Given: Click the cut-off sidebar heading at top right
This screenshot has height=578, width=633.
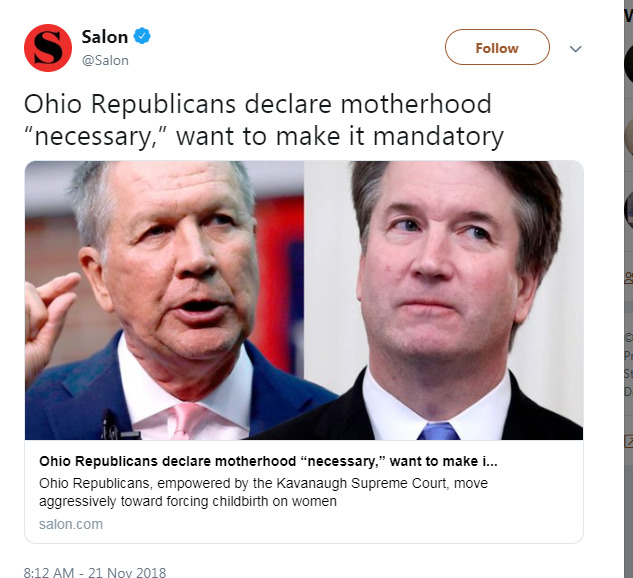Looking at the screenshot, I should tap(629, 14).
